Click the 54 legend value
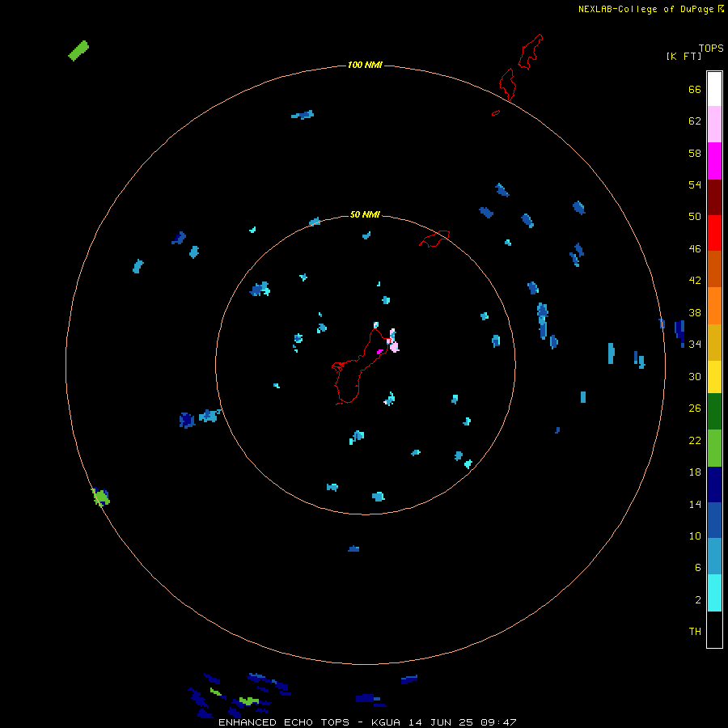The height and width of the screenshot is (728, 728). click(x=695, y=184)
